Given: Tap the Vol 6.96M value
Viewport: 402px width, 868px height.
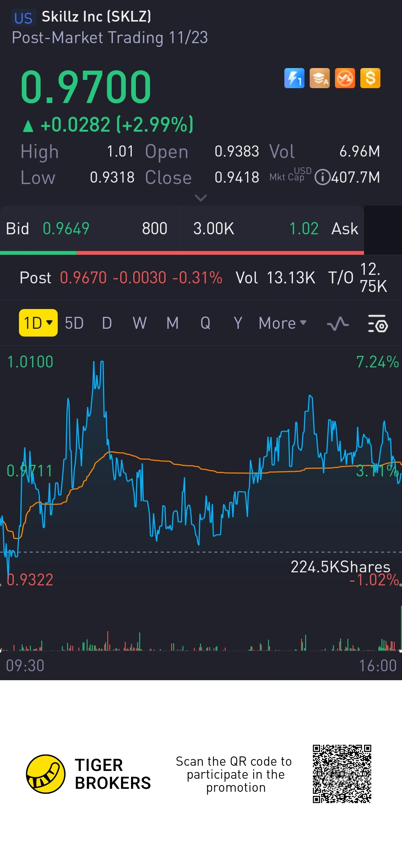Looking at the screenshot, I should (x=360, y=151).
